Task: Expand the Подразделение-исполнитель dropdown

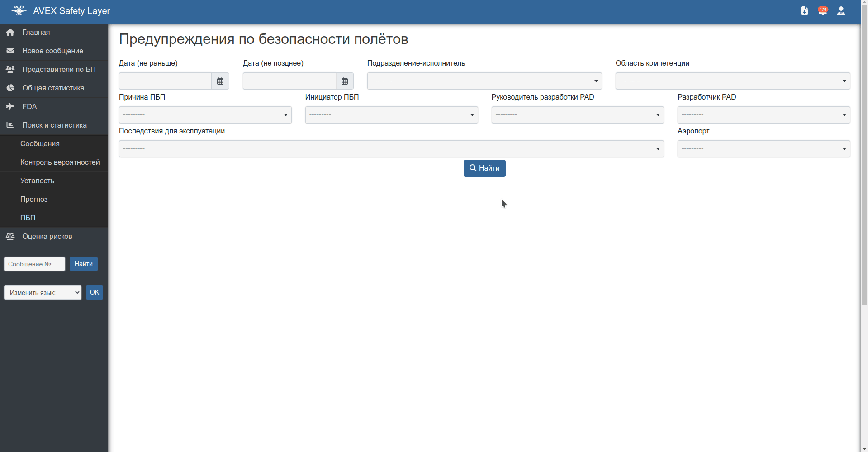Action: (x=484, y=81)
